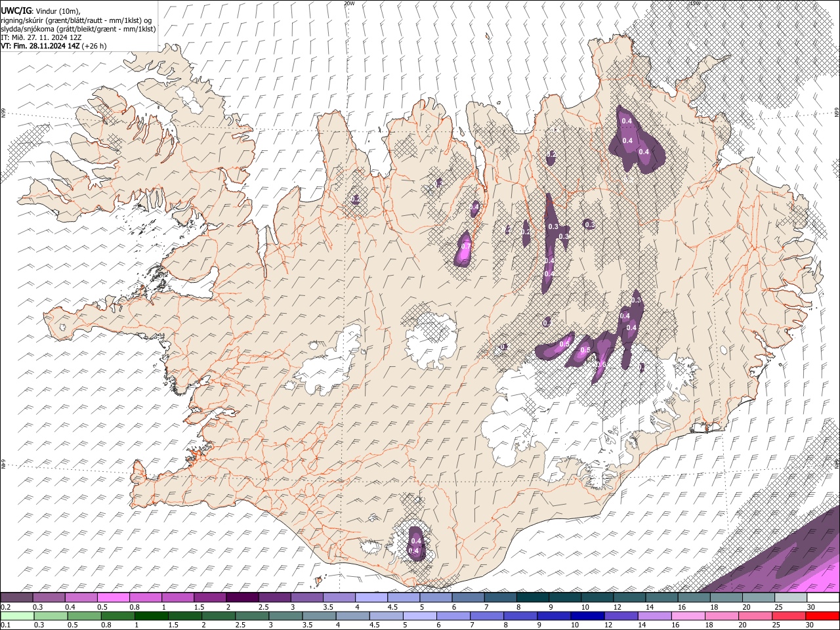Click the light lavender swatch labeled 4 in the top legend row

coord(371,598)
